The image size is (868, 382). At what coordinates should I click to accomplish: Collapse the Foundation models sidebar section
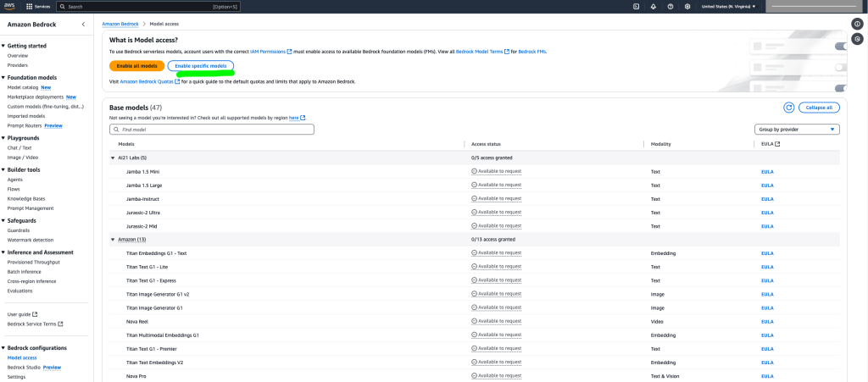(x=3, y=77)
